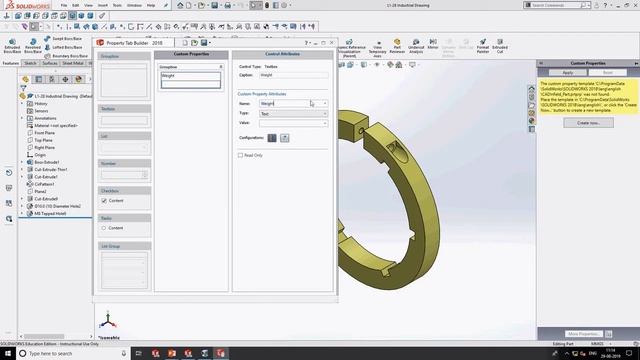Click the Caption text field showing Weight

[293, 75]
